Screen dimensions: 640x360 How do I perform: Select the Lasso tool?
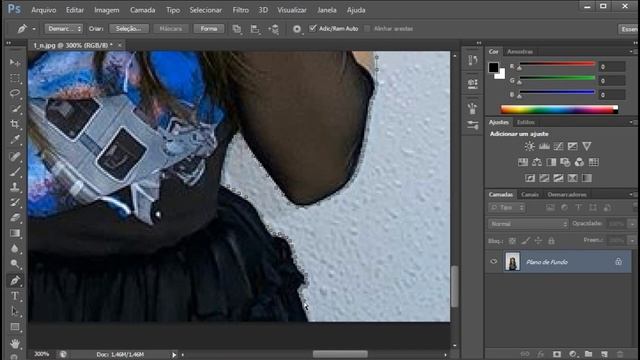coord(15,93)
